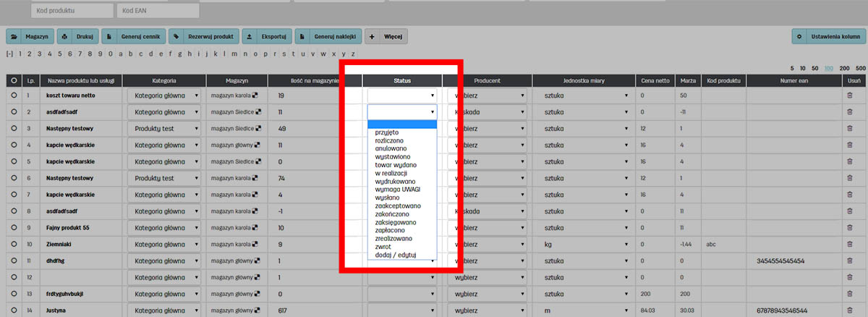Delete the Ziemniaki product row

849,244
